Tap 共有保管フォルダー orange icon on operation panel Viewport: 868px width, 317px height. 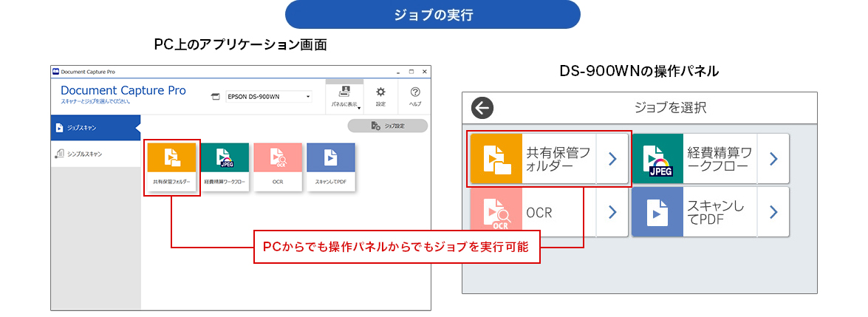pos(496,158)
